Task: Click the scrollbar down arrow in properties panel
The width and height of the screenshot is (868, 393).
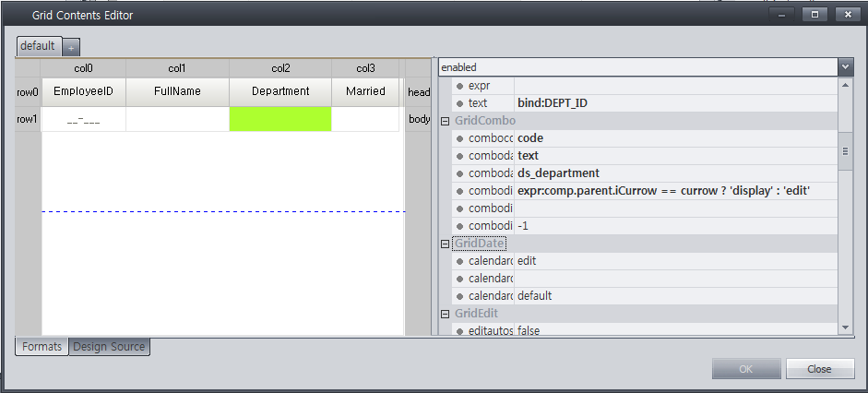Action: pyautogui.click(x=845, y=328)
